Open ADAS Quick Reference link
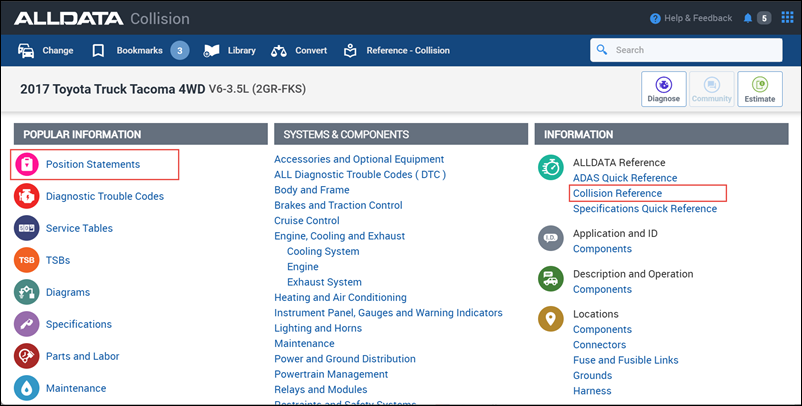This screenshot has width=802, height=406. [625, 178]
